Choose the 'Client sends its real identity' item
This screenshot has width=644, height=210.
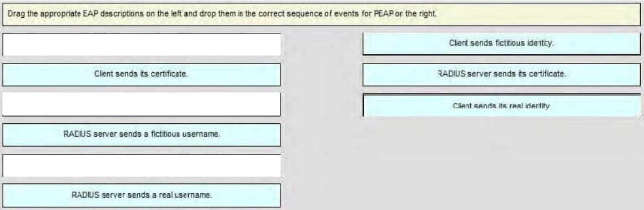[501, 106]
